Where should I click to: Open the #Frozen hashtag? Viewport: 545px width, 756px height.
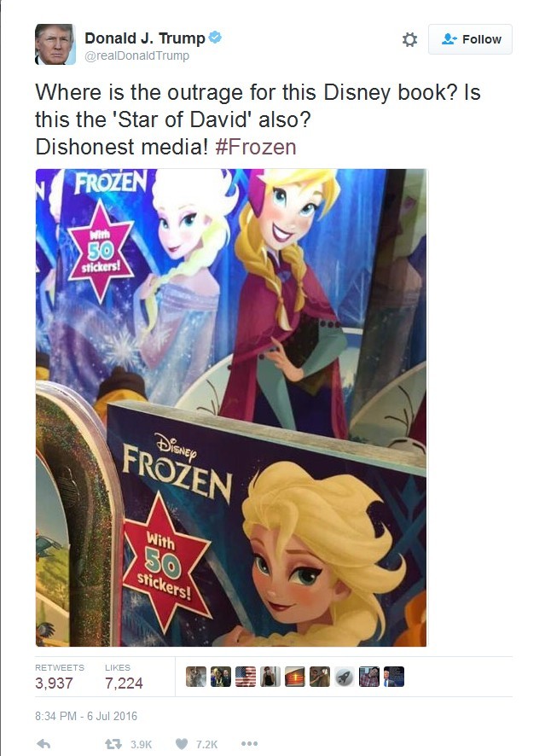(255, 147)
